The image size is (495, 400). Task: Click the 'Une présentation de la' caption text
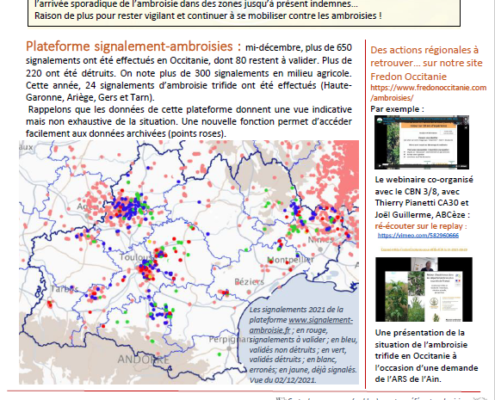point(420,333)
